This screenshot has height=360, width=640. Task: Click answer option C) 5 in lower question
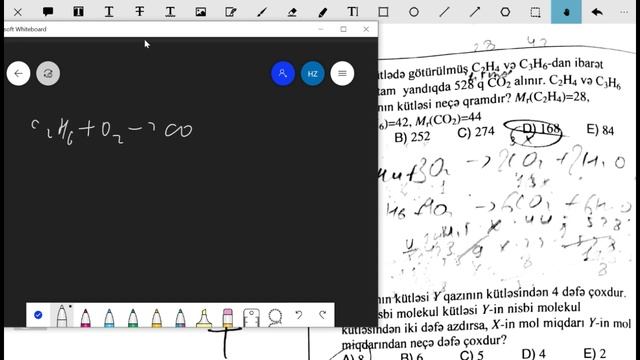(x=471, y=355)
